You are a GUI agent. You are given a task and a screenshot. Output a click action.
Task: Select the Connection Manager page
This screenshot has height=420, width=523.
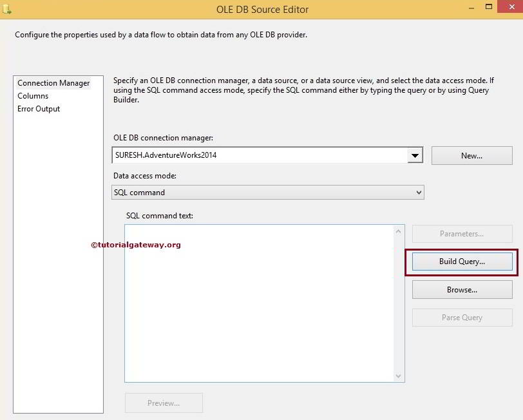[54, 83]
